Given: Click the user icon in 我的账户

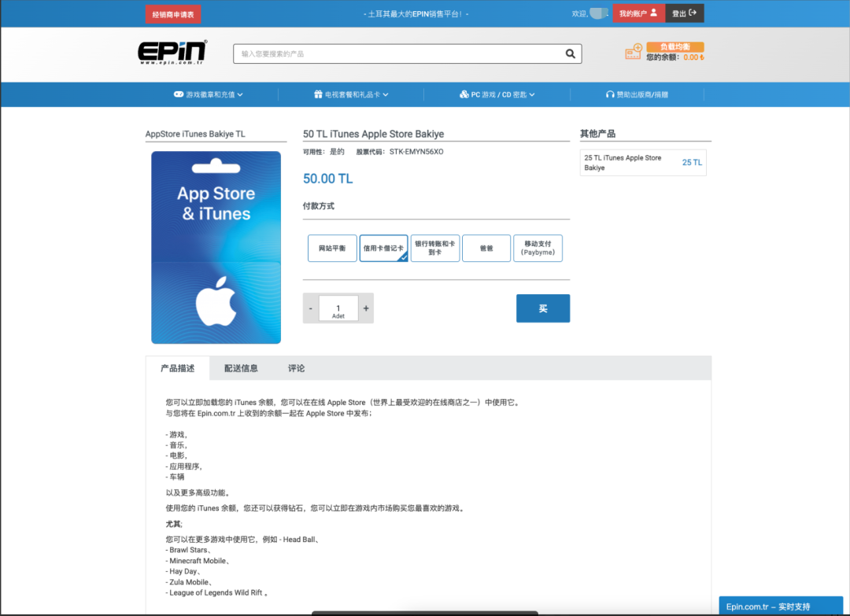Looking at the screenshot, I should (654, 13).
